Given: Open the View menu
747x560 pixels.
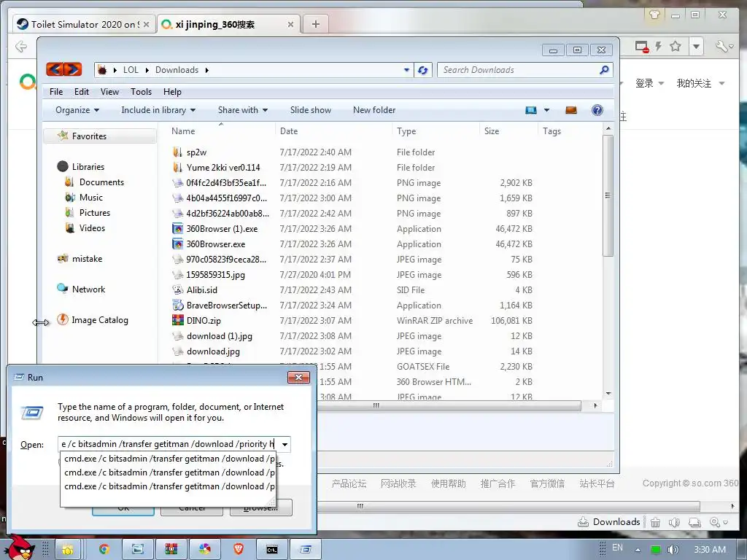Looking at the screenshot, I should point(109,91).
